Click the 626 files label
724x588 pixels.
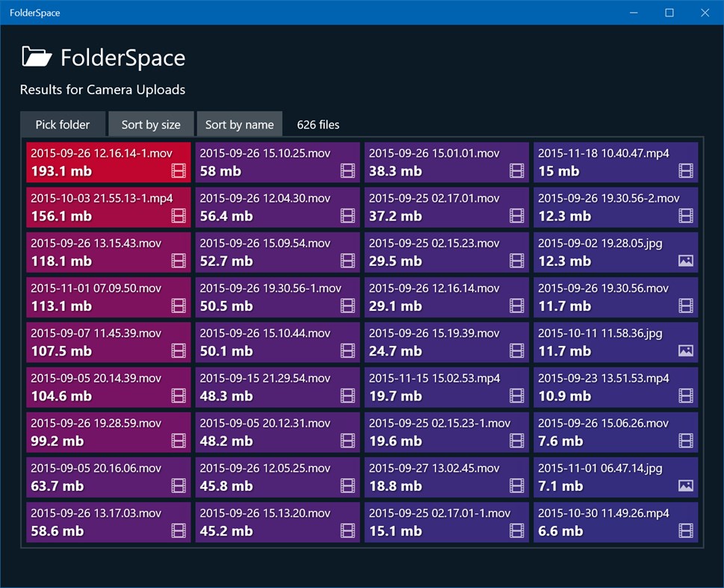pos(318,124)
